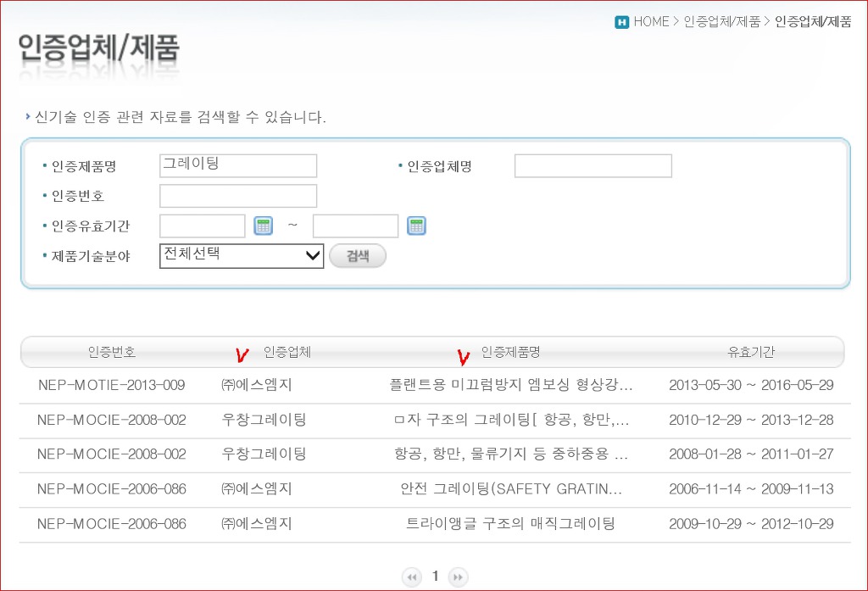Click NEP-MOCIE-2006-086 in the 안전 그레이팅 row
Image resolution: width=868 pixels, height=591 pixels.
coord(111,489)
